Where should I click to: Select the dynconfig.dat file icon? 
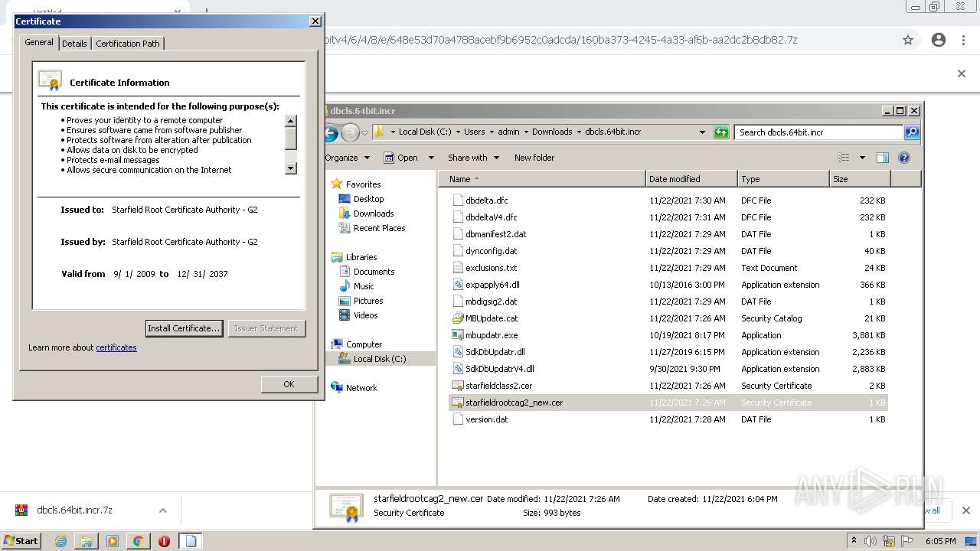tap(458, 251)
